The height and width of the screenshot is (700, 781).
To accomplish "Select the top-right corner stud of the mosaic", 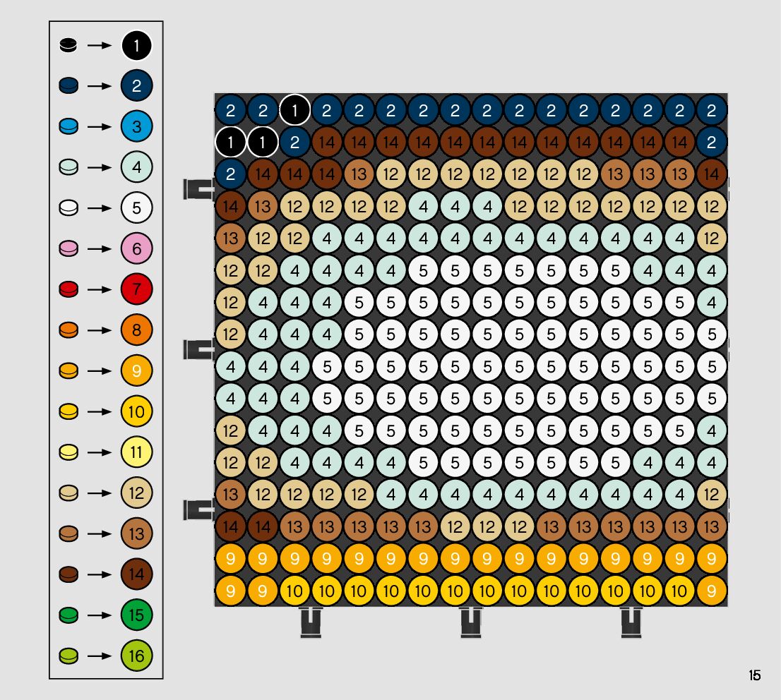I will (711, 111).
